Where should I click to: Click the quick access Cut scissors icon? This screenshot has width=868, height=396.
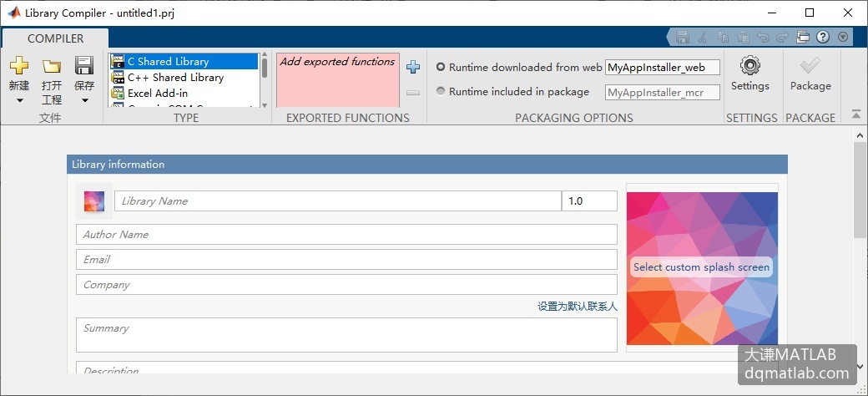coord(703,37)
